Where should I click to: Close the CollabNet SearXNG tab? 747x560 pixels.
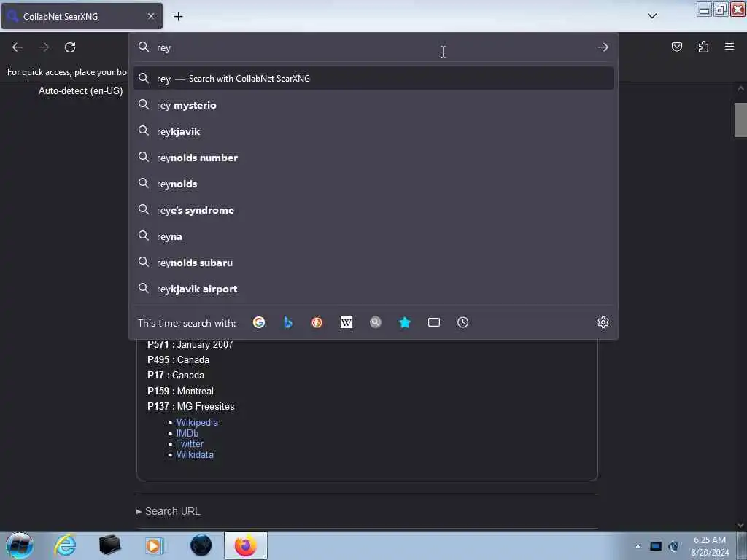tap(151, 16)
